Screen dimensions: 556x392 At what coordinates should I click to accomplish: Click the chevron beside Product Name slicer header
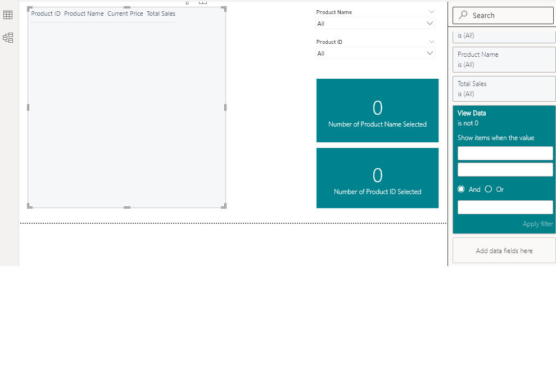[432, 12]
